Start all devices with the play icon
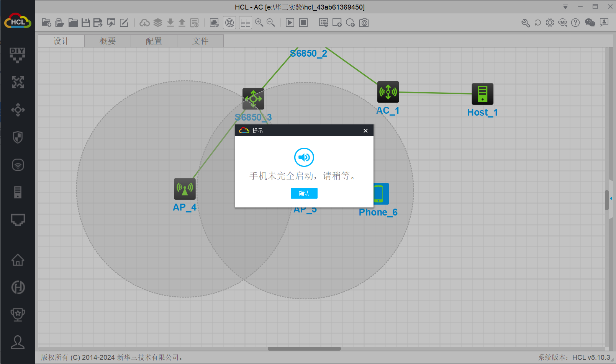The height and width of the screenshot is (364, 616). (x=290, y=23)
